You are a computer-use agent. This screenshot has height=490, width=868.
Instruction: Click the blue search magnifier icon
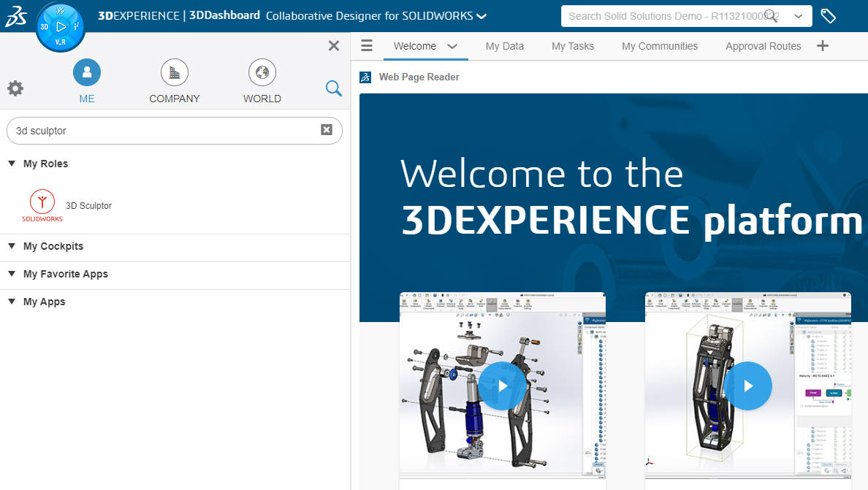coord(333,88)
